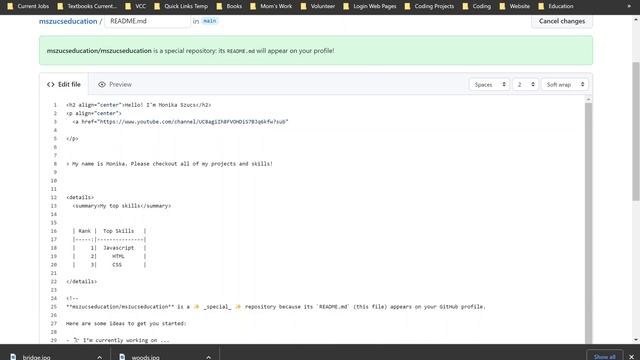Click the YouTube channel href line
Screen dimensions: 640x360
pos(180,122)
